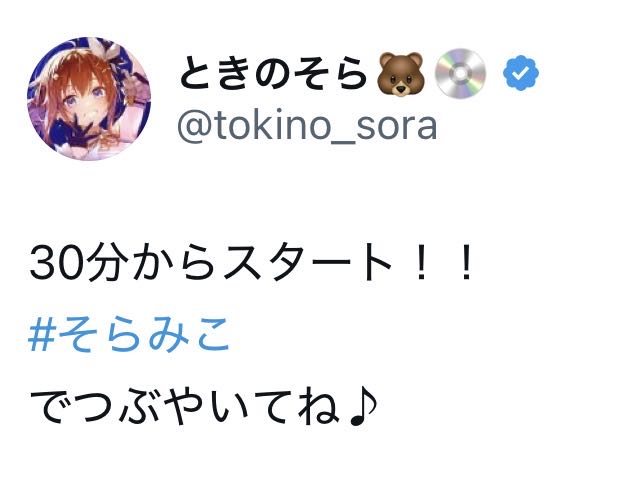
Task: Click the last exclamation mark in the tweet
Action: 464,265
